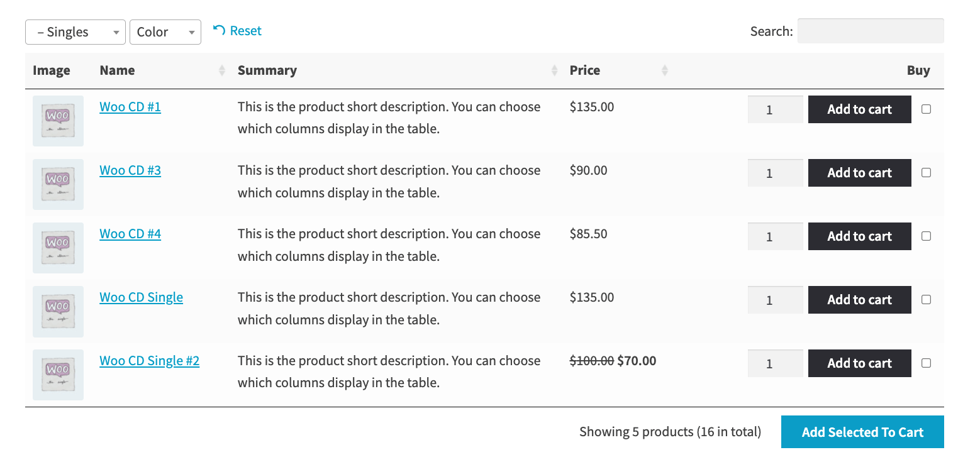Open the Woo CD #3 product link
Screen dimensions: 980x467
(x=130, y=170)
